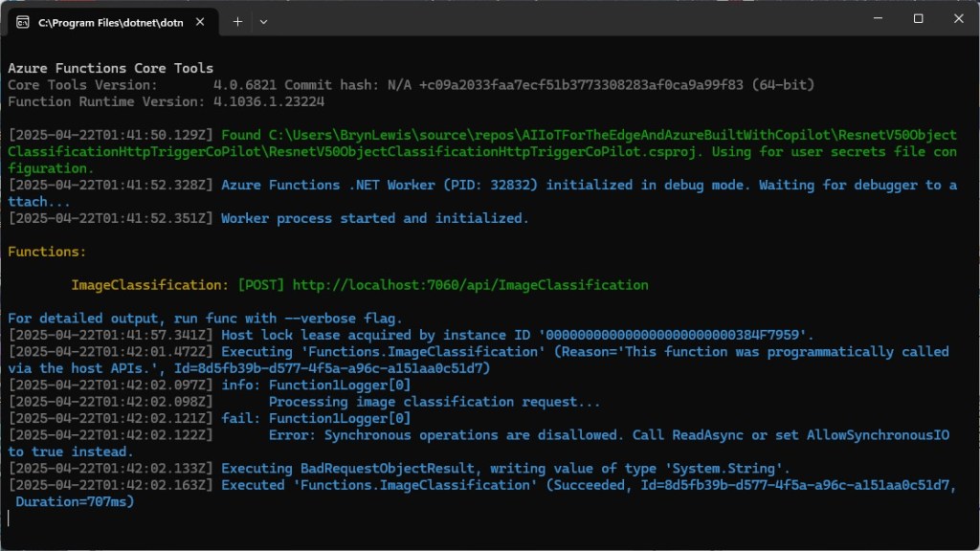Click the [POST] method label
Image resolution: width=980 pixels, height=551 pixels.
point(260,285)
